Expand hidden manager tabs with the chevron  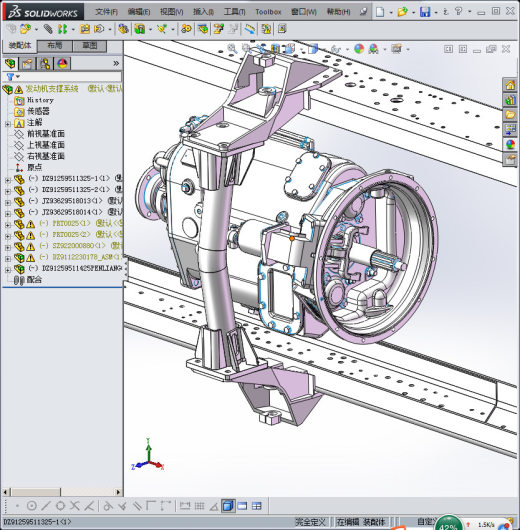116,63
